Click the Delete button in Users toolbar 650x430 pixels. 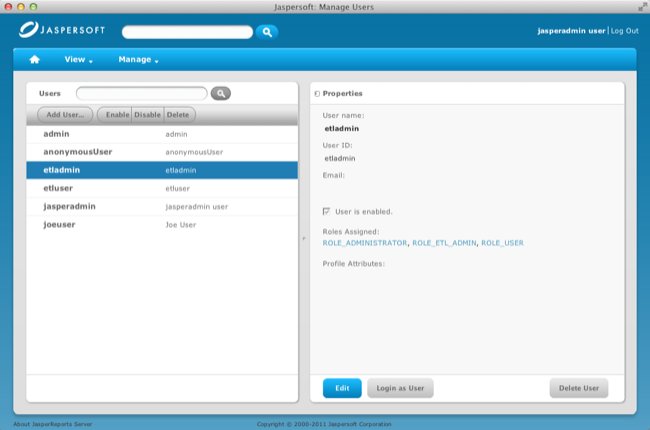(179, 115)
